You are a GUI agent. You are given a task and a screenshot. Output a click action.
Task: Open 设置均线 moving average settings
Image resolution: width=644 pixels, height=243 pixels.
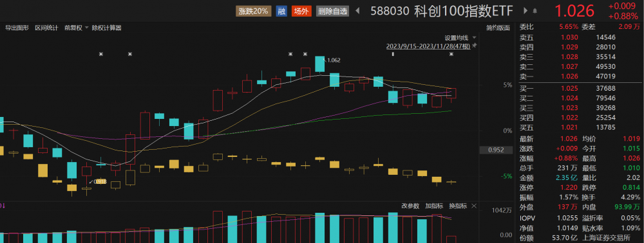point(457,37)
